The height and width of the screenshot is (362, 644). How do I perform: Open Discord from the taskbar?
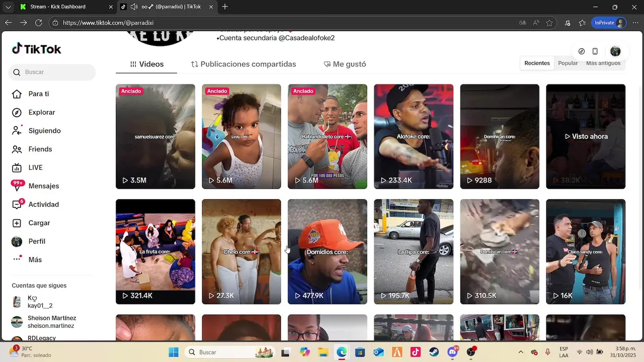point(452,352)
